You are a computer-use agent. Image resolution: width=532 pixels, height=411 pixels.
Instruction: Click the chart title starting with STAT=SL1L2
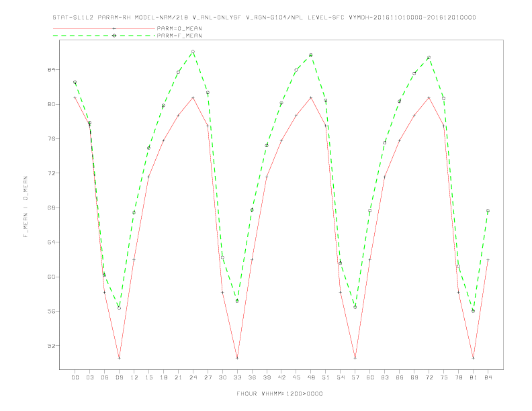(264, 17)
